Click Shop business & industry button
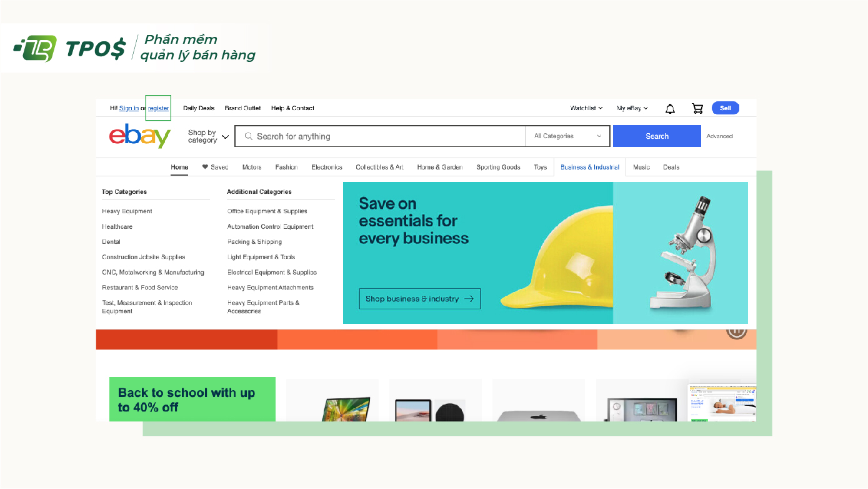This screenshot has width=868, height=489. pos(420,299)
